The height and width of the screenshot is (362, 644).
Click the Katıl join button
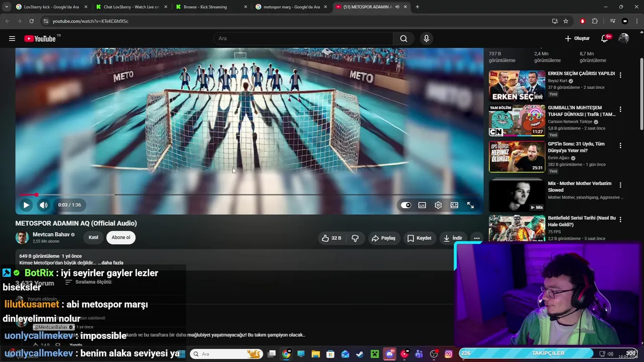(93, 237)
